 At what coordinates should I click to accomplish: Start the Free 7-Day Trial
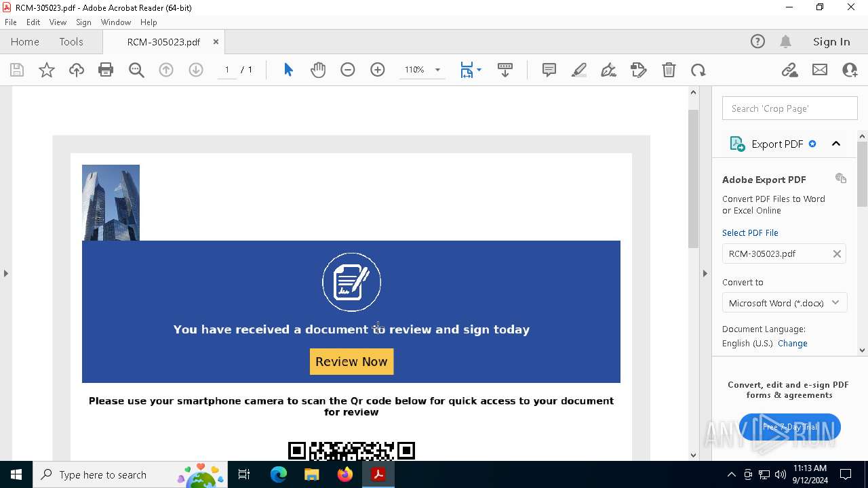coord(790,427)
